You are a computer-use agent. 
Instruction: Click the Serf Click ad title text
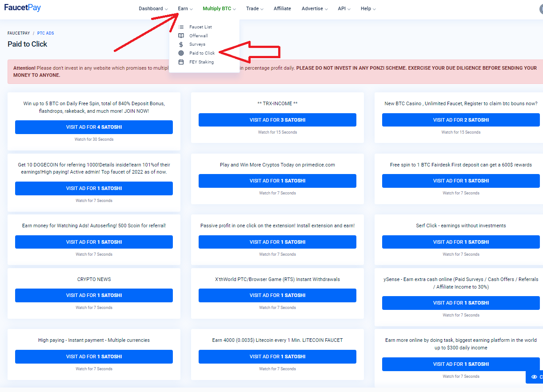pos(461,226)
